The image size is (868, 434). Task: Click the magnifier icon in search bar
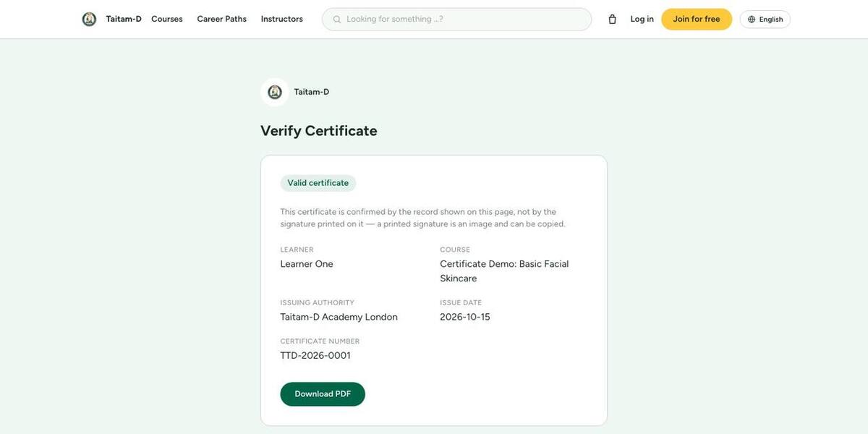pos(337,20)
